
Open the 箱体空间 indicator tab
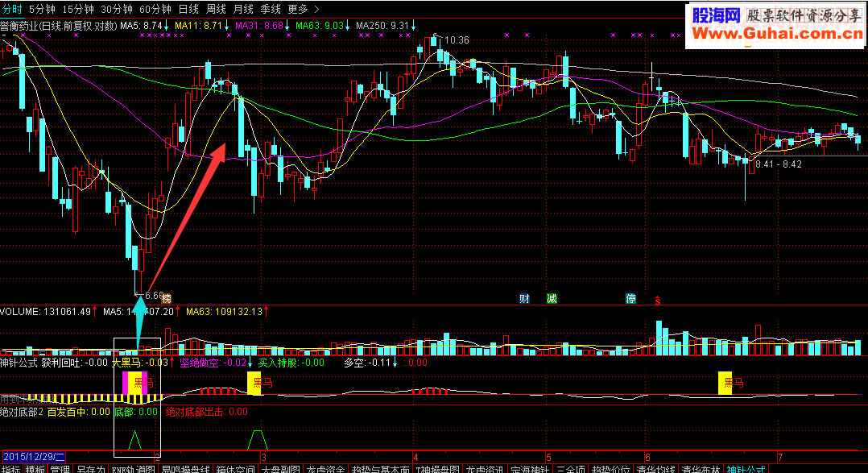[235, 469]
